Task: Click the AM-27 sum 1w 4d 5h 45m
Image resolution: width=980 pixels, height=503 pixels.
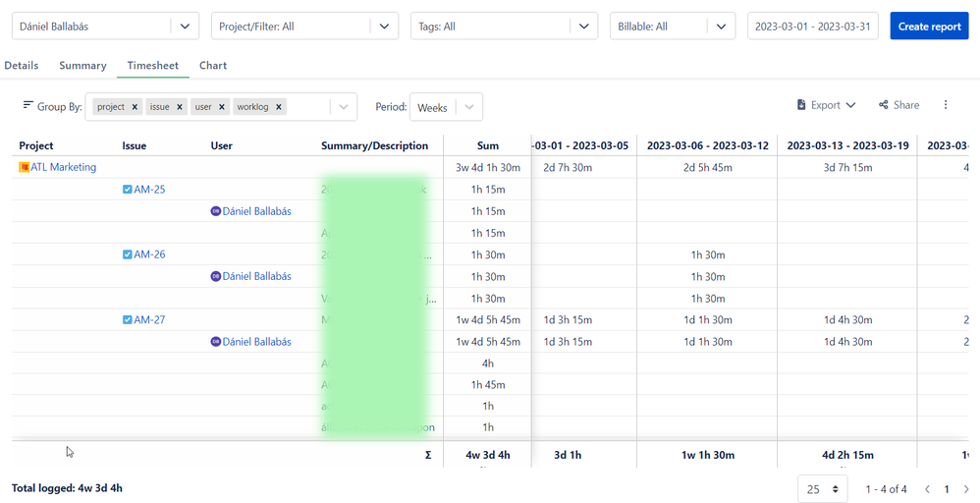Action: tap(487, 319)
